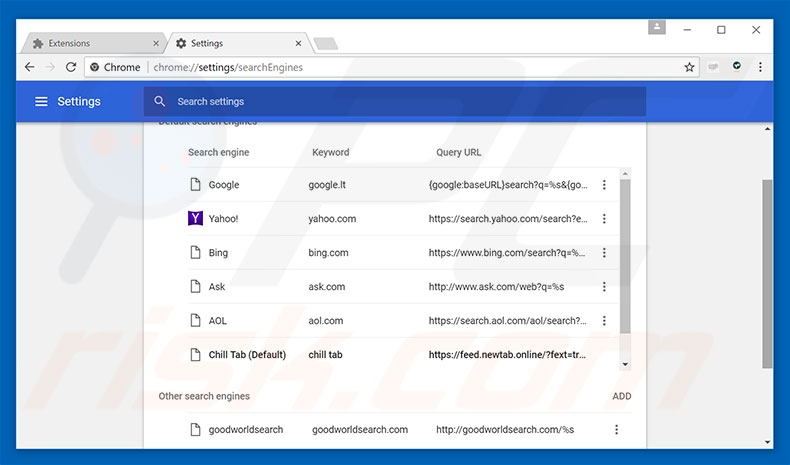Screen dimensions: 790x465
Task: Open more actions for the Google search engine
Action: (x=604, y=185)
